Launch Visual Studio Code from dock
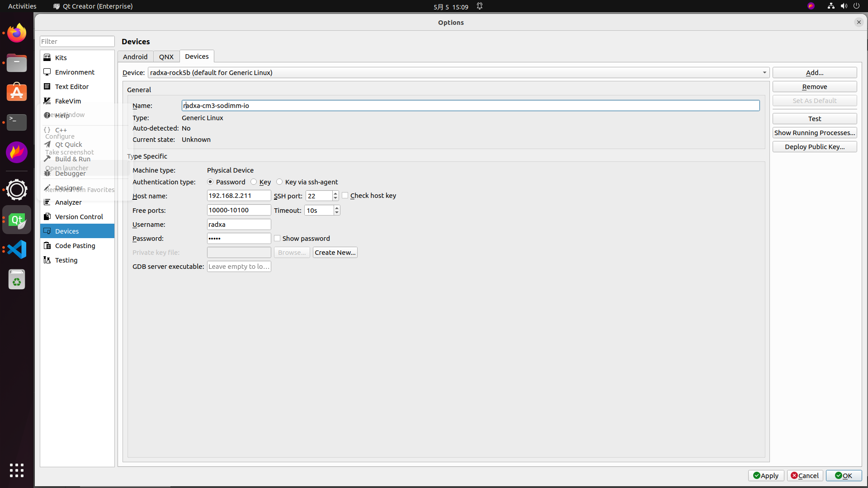 (x=17, y=249)
